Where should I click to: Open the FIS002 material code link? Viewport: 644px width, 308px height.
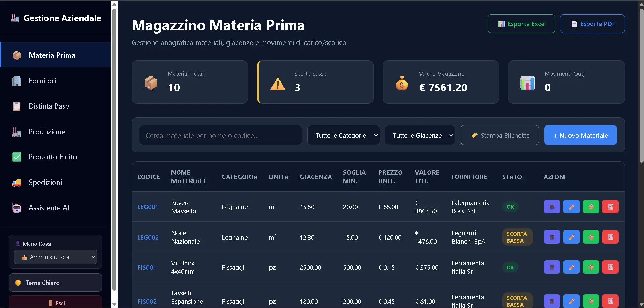coord(147,301)
